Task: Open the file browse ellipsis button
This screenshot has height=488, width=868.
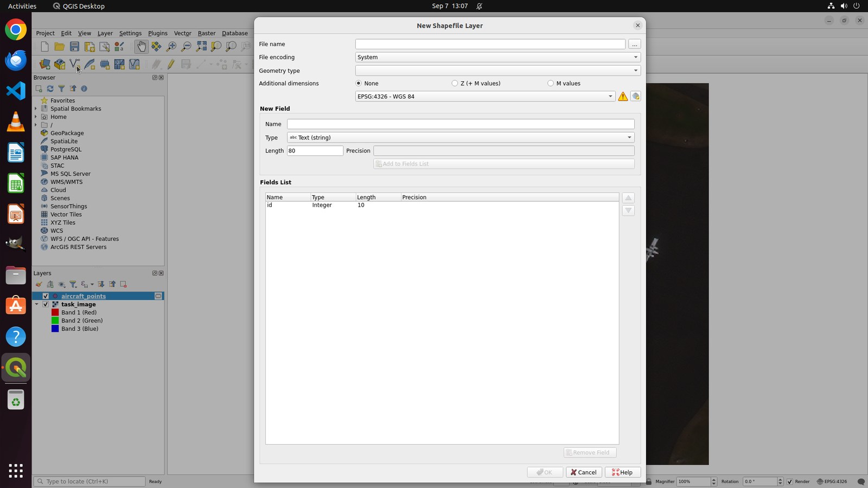Action: click(634, 44)
